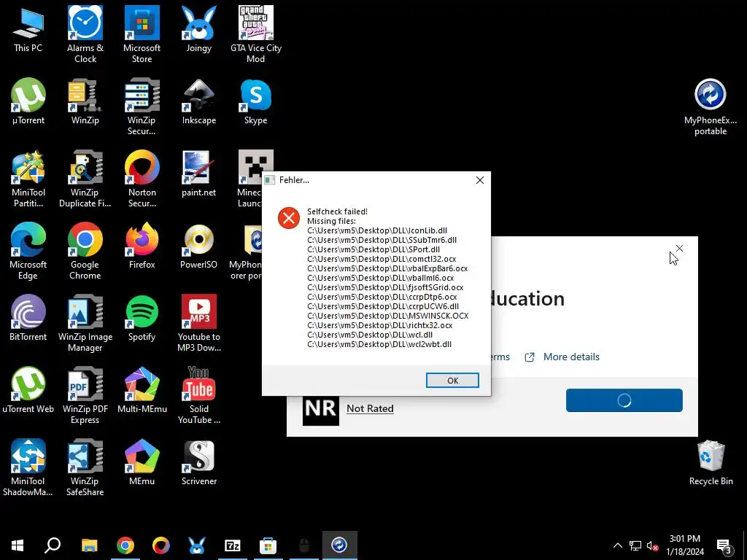Open taskbar Search
The height and width of the screenshot is (560, 747).
point(53,545)
